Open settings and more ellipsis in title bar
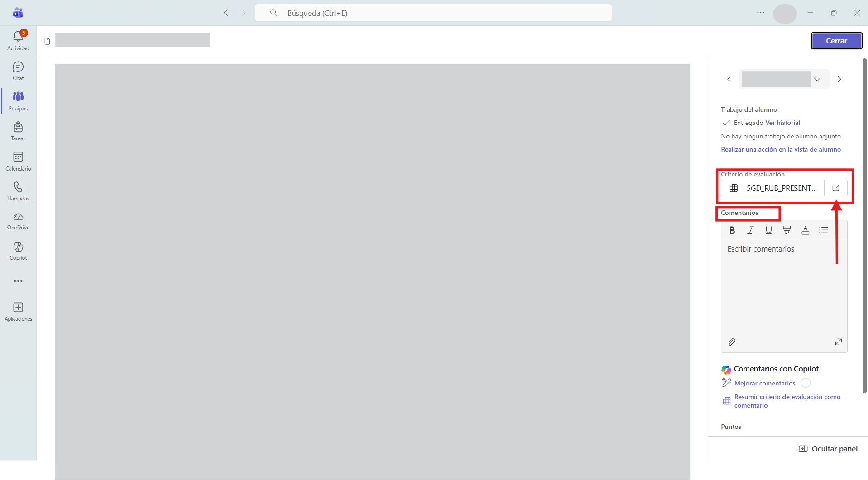This screenshot has width=868, height=480. (761, 13)
